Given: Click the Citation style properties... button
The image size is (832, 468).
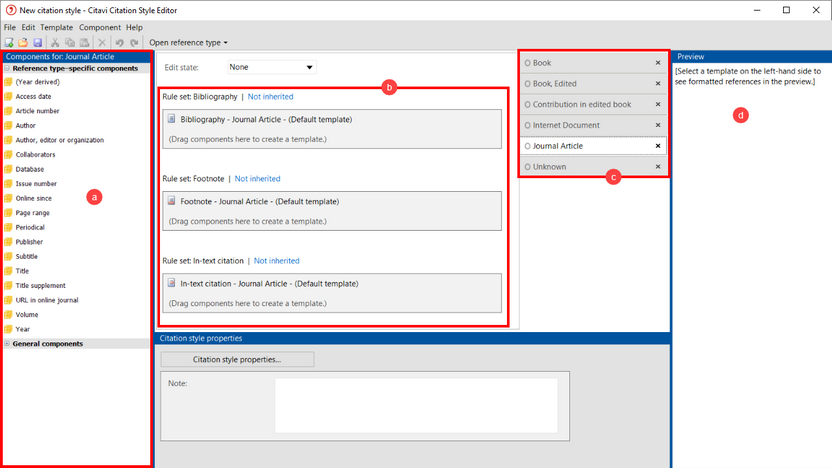Looking at the screenshot, I should (237, 359).
